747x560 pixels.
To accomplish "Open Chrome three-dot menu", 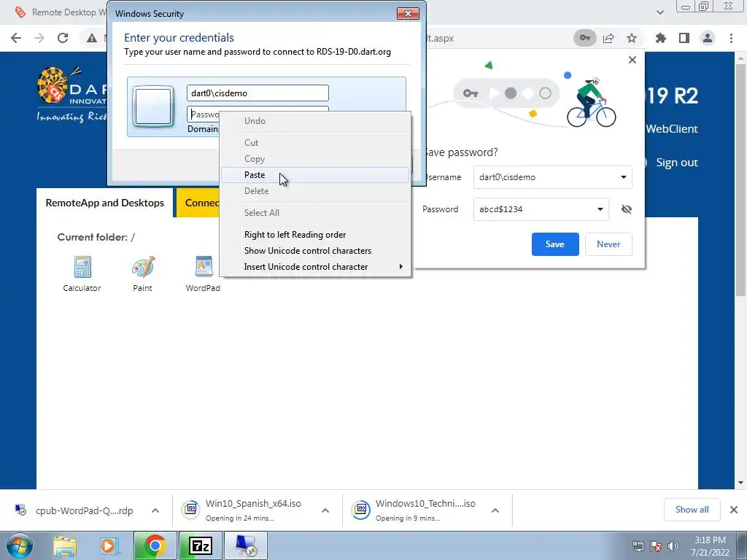I will pos(731,38).
